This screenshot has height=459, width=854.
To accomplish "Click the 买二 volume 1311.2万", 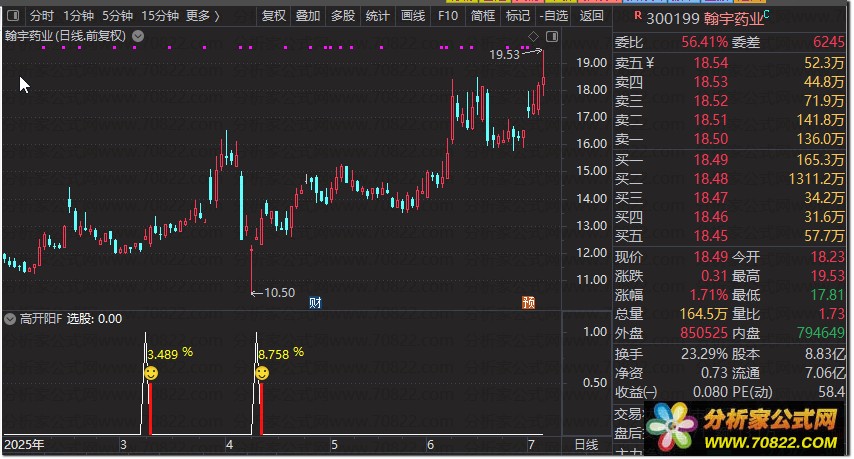I will (x=816, y=179).
